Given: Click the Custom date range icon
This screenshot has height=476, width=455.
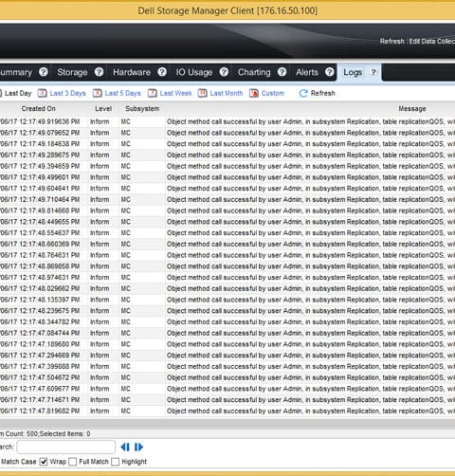Looking at the screenshot, I should pos(254,93).
